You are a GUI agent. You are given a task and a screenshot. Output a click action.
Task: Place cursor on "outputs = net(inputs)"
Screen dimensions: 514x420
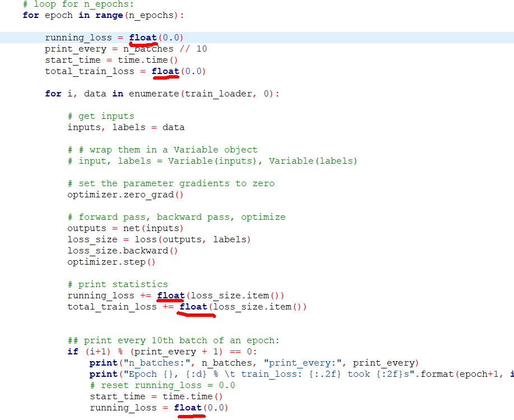coord(125,228)
